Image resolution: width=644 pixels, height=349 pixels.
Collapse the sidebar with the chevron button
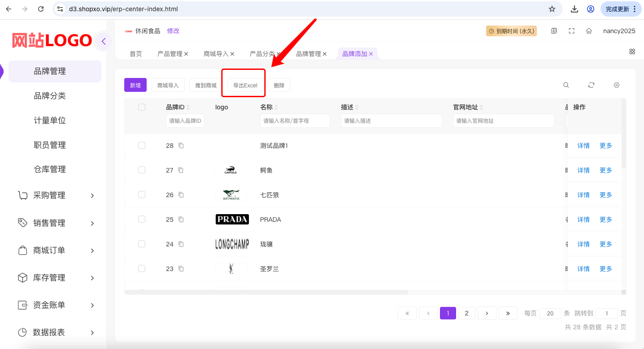point(104,41)
